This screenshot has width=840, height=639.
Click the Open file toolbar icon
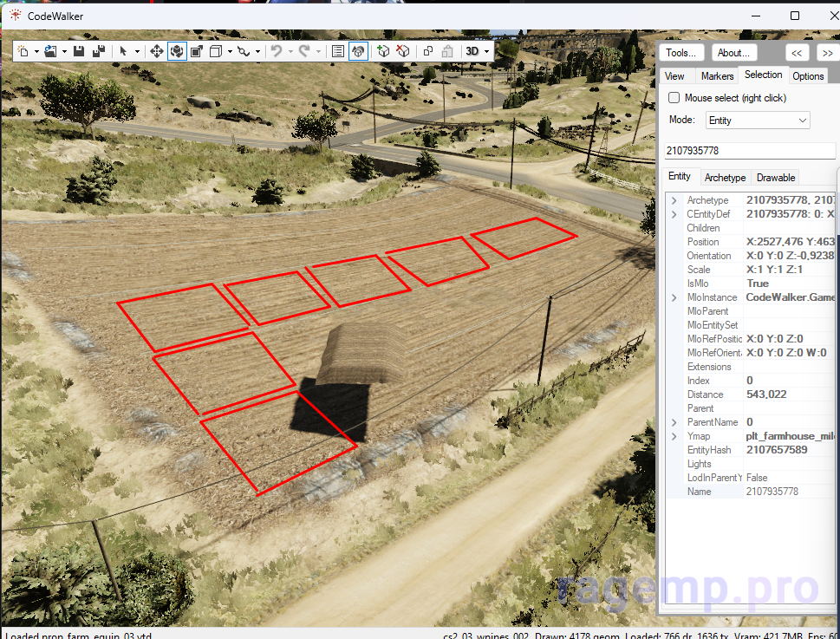pyautogui.click(x=50, y=52)
